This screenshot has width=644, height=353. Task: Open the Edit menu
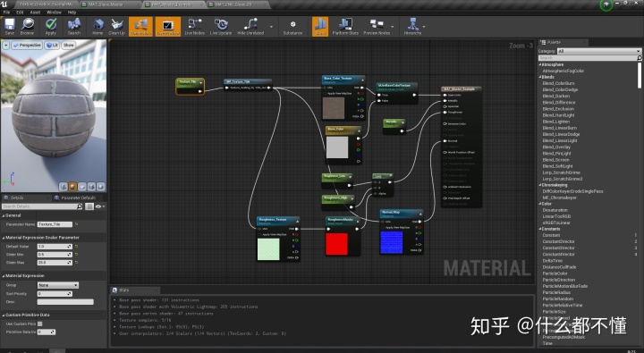pos(20,13)
